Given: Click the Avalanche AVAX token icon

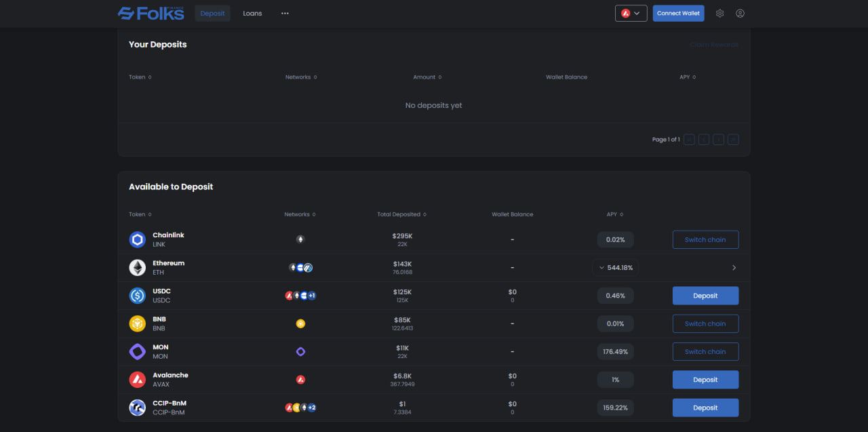Looking at the screenshot, I should (x=138, y=380).
